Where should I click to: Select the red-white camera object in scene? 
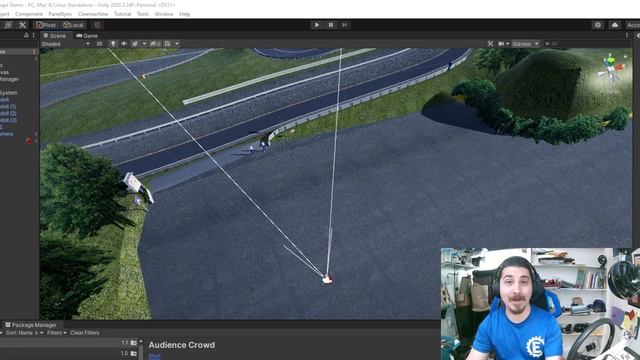[x=327, y=280]
